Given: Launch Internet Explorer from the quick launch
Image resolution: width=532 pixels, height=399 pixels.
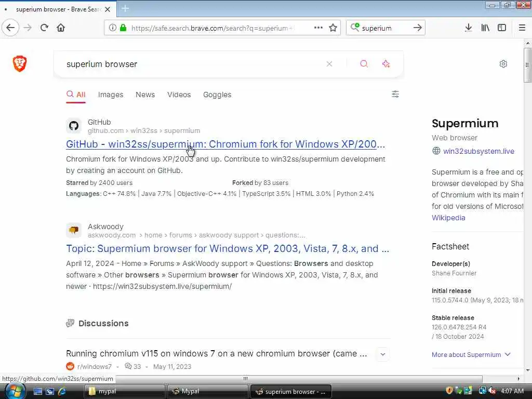Looking at the screenshot, I should (x=62, y=391).
